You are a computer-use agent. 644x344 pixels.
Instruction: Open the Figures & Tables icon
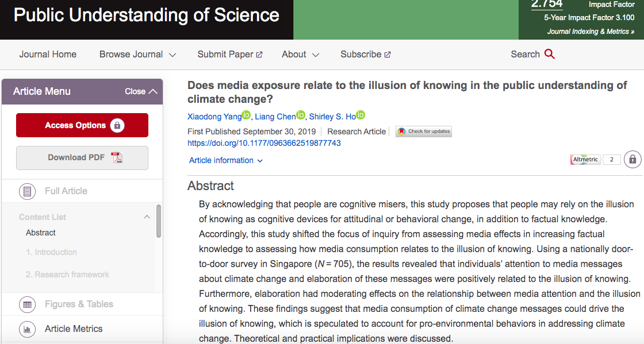coord(28,304)
